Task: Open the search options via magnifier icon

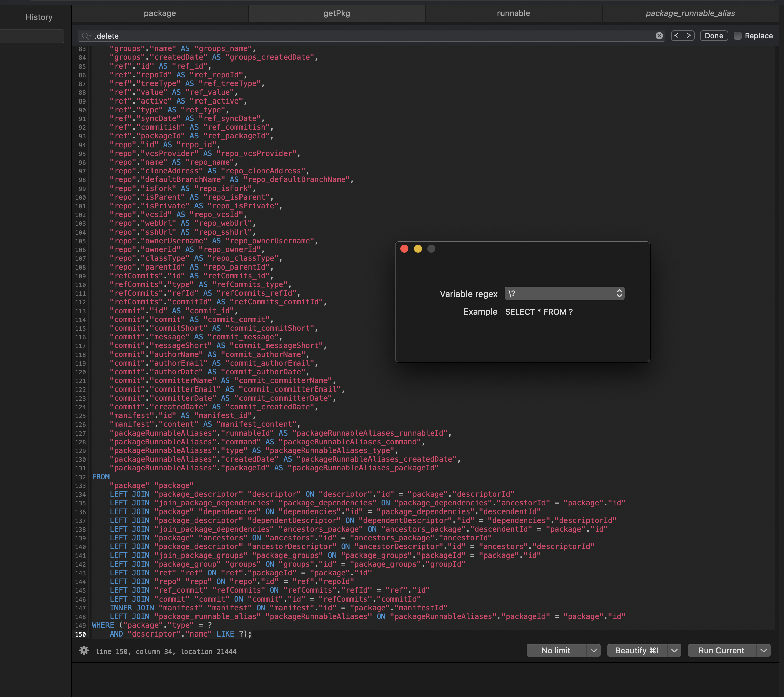Action: pos(86,36)
